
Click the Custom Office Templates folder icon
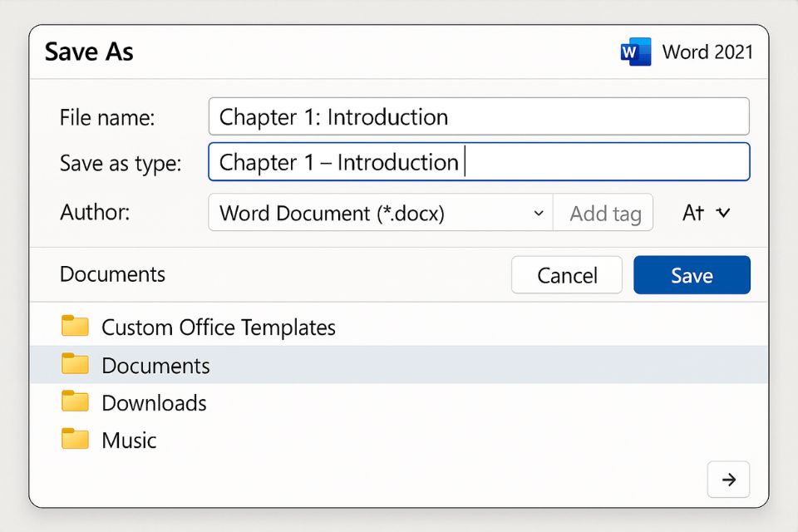(x=75, y=326)
